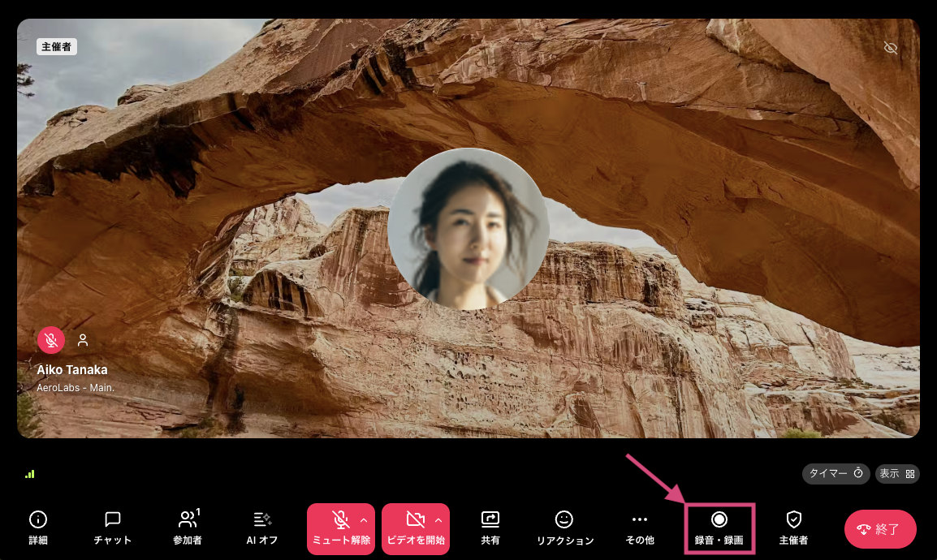The height and width of the screenshot is (560, 937).
Task: Open the タイマー menu
Action: pos(836,474)
